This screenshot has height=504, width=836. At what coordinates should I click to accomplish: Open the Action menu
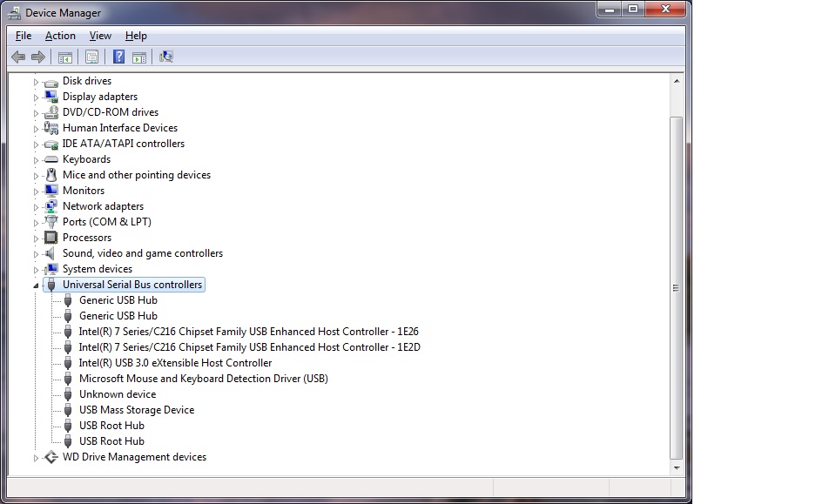coord(60,36)
